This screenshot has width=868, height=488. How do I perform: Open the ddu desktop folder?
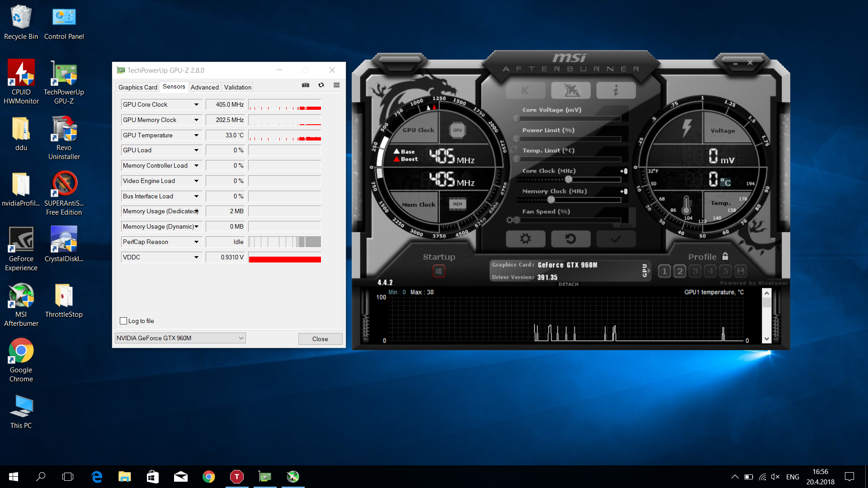pyautogui.click(x=21, y=134)
